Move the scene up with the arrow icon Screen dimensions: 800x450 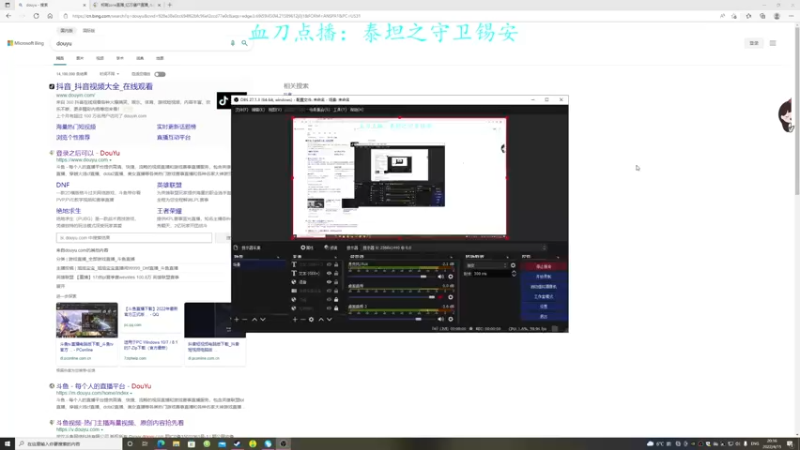pos(255,319)
